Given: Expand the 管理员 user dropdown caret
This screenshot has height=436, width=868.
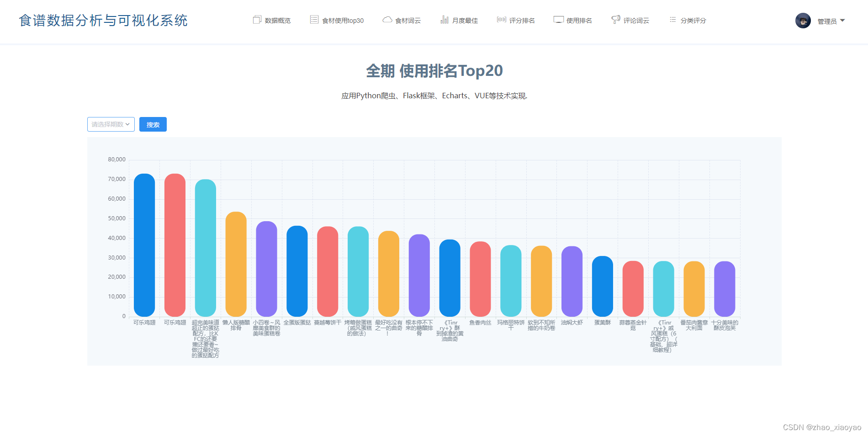Looking at the screenshot, I should pos(842,21).
